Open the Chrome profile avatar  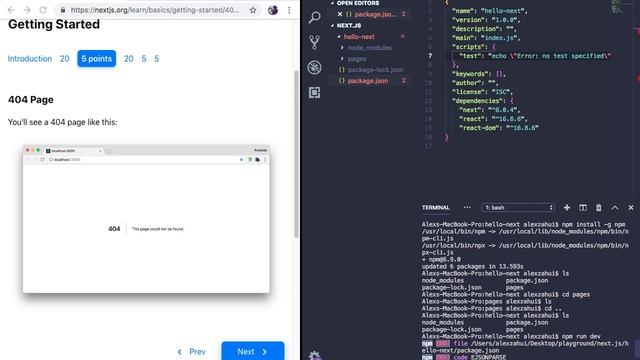coord(273,10)
